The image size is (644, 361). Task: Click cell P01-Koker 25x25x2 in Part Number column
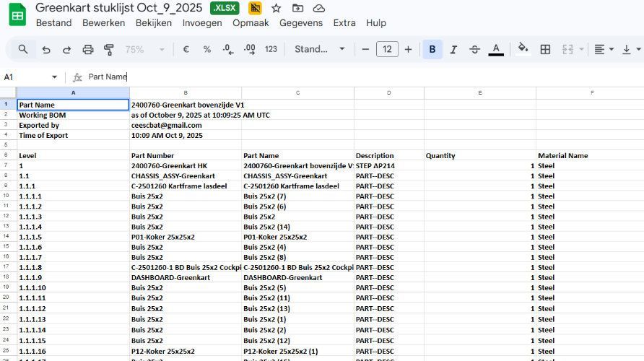click(x=186, y=237)
